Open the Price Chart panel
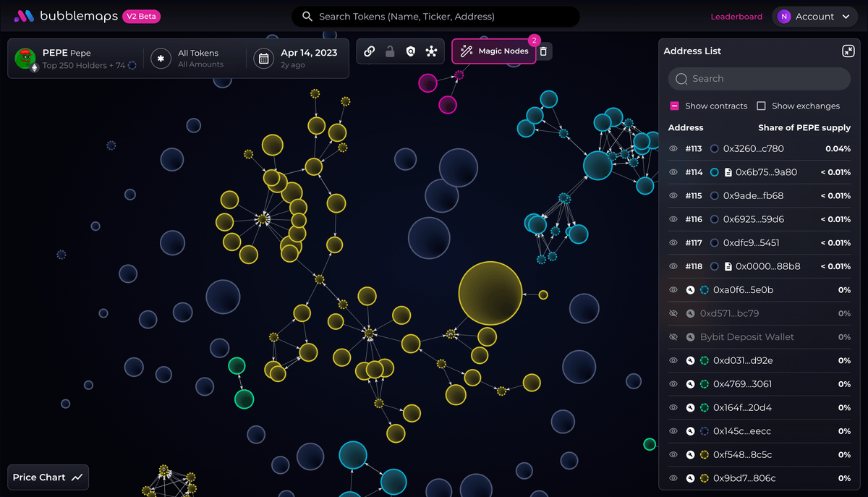 [48, 477]
